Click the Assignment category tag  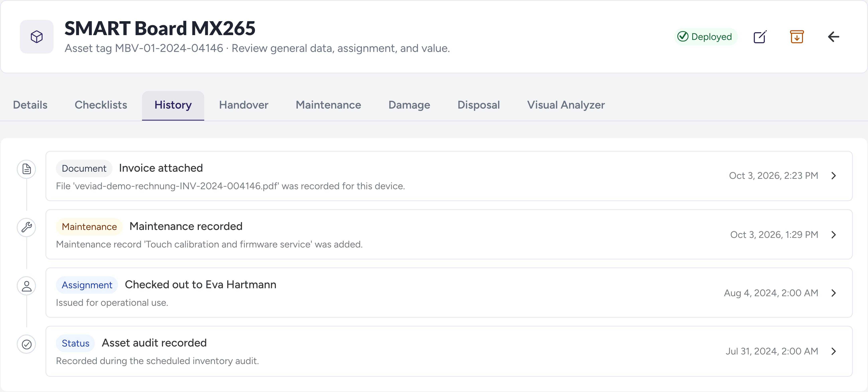pyautogui.click(x=87, y=285)
